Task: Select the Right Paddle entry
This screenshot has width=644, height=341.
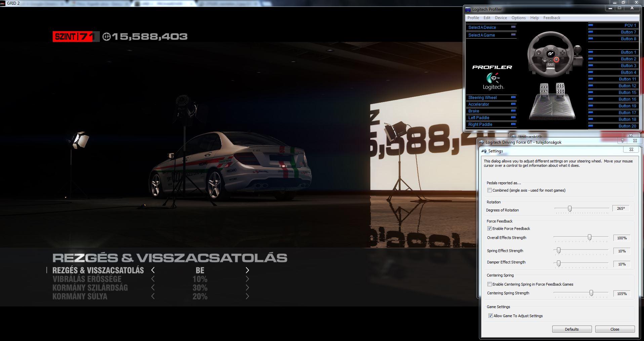Action: (x=491, y=125)
